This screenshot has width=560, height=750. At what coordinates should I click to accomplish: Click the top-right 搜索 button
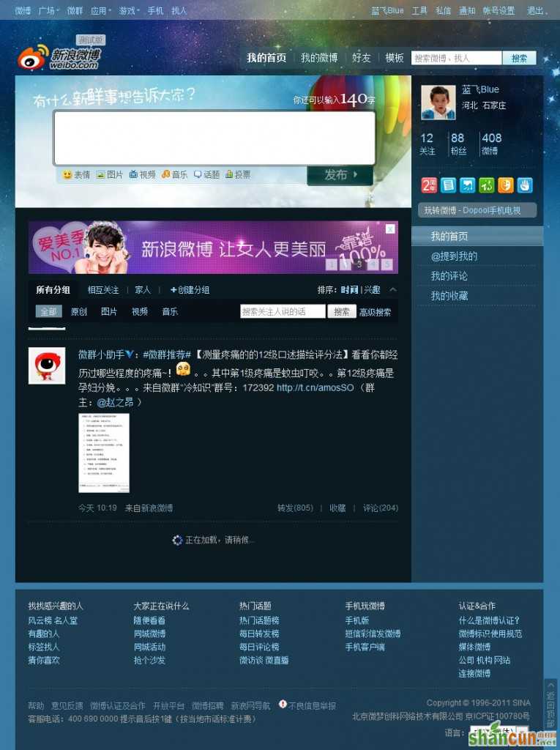519,58
